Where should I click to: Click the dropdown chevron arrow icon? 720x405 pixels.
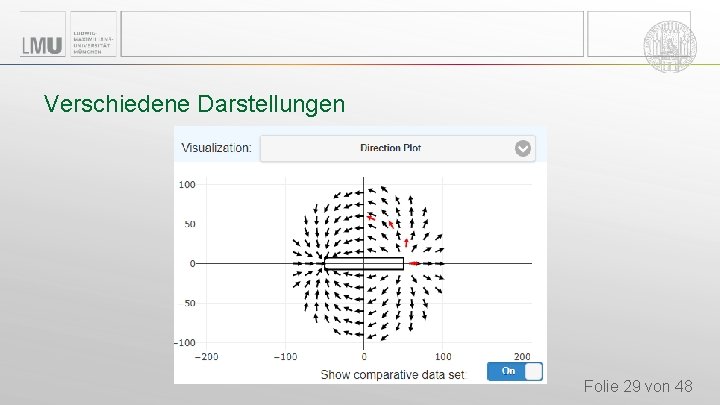pos(523,148)
